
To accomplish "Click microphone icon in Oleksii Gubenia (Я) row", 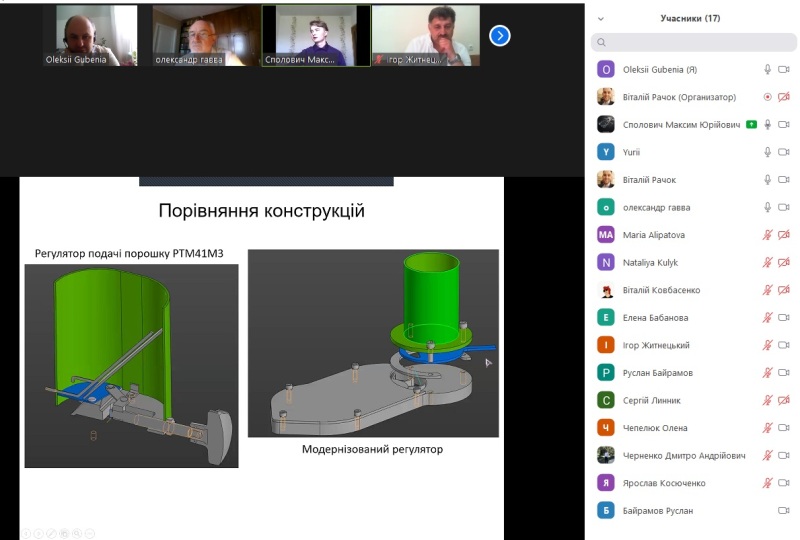I will click(767, 69).
